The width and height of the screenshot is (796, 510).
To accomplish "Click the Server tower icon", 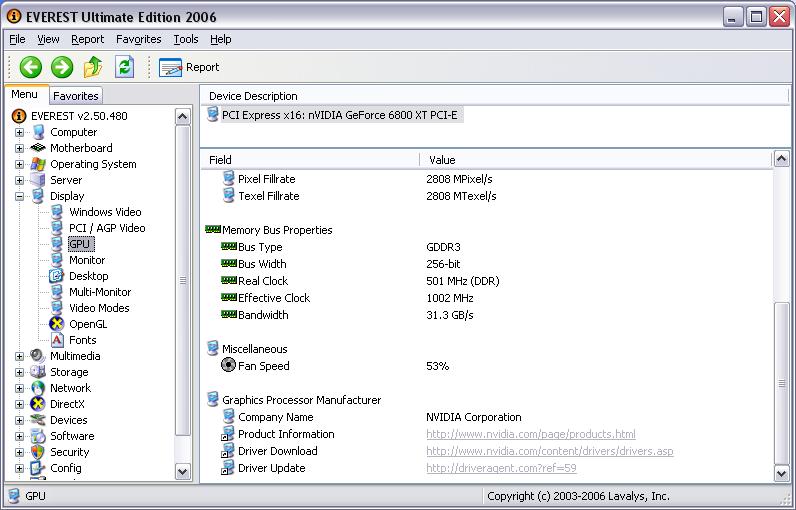I will 38,180.
